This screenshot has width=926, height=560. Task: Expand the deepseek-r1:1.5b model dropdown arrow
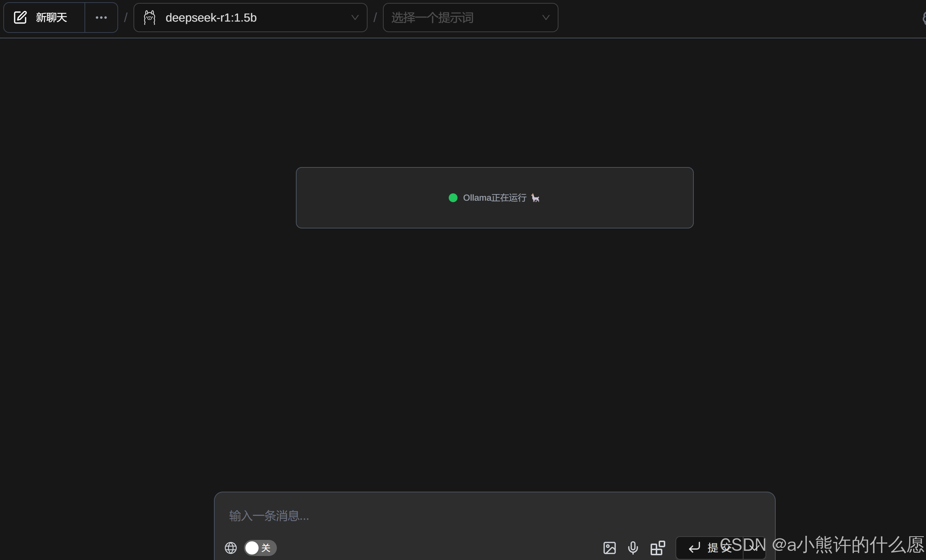coord(354,18)
